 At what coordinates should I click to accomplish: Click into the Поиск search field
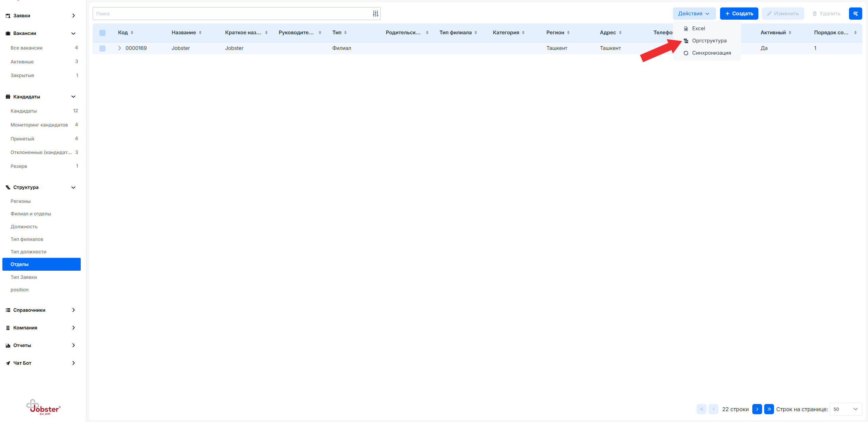[231, 14]
